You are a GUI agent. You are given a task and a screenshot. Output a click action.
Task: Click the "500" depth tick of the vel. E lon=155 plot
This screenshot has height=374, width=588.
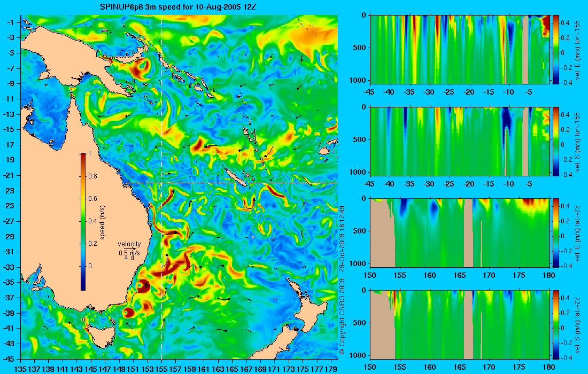pyautogui.click(x=360, y=48)
